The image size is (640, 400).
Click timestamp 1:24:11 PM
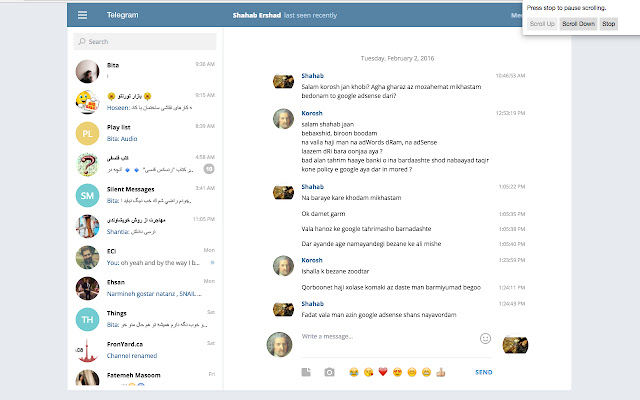(512, 287)
